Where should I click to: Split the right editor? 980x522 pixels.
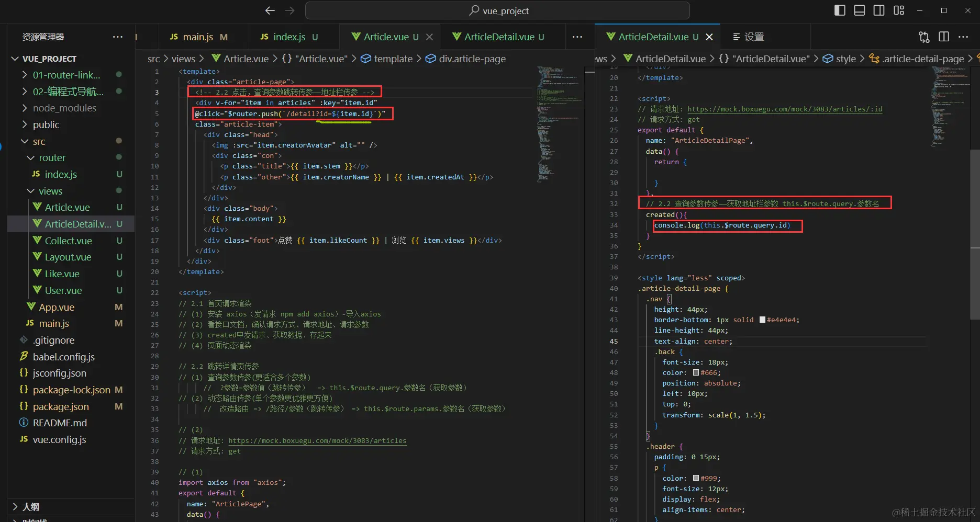(x=944, y=37)
